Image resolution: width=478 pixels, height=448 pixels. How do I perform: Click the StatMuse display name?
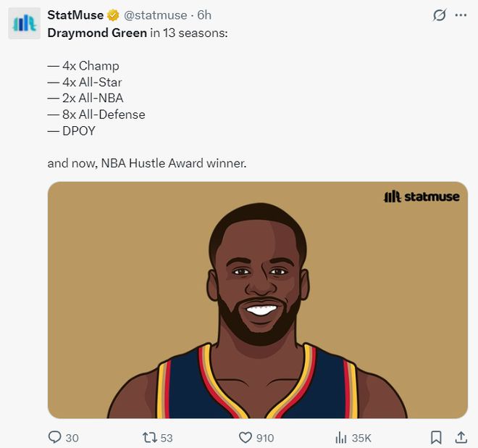[75, 15]
